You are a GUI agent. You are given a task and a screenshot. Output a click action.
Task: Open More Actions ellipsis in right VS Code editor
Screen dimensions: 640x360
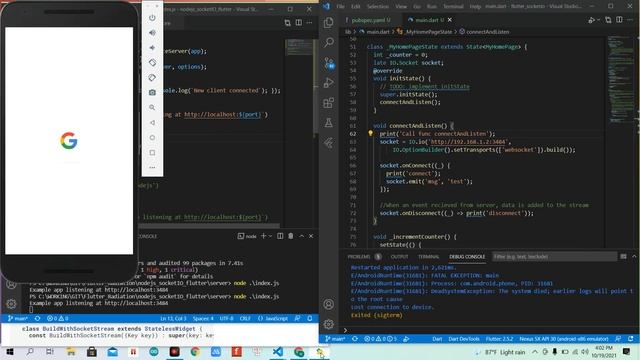(631, 20)
